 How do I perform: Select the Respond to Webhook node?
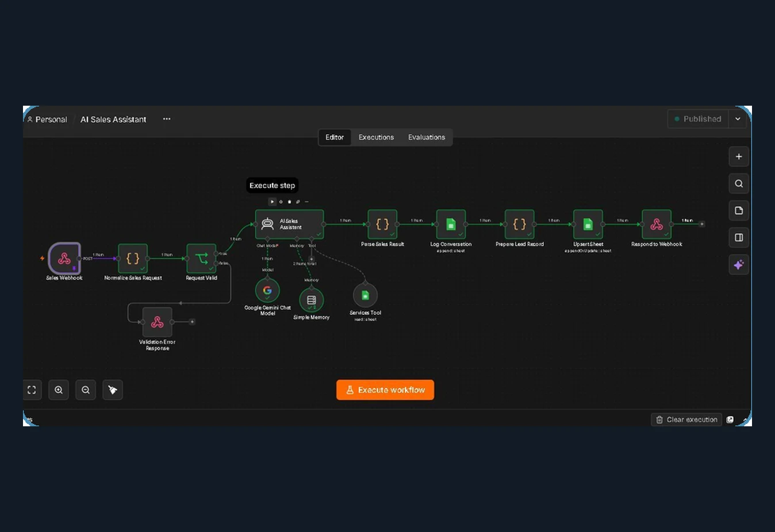[657, 224]
